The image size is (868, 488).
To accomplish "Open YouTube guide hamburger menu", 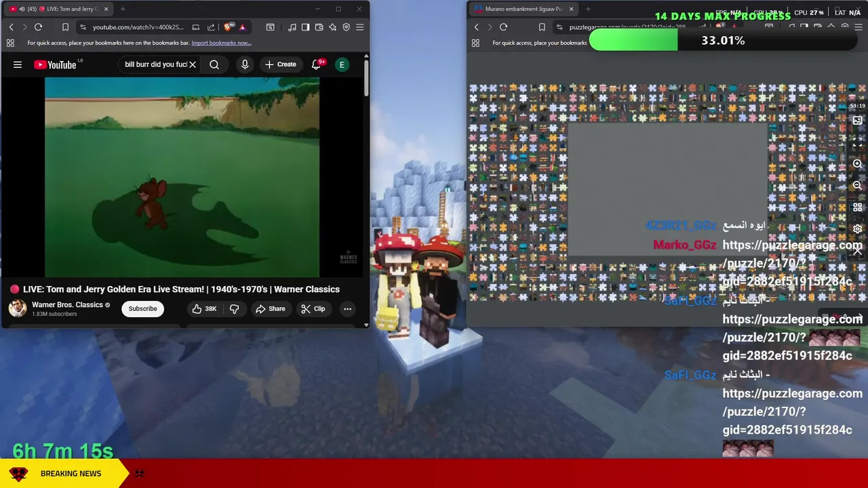I will point(18,64).
